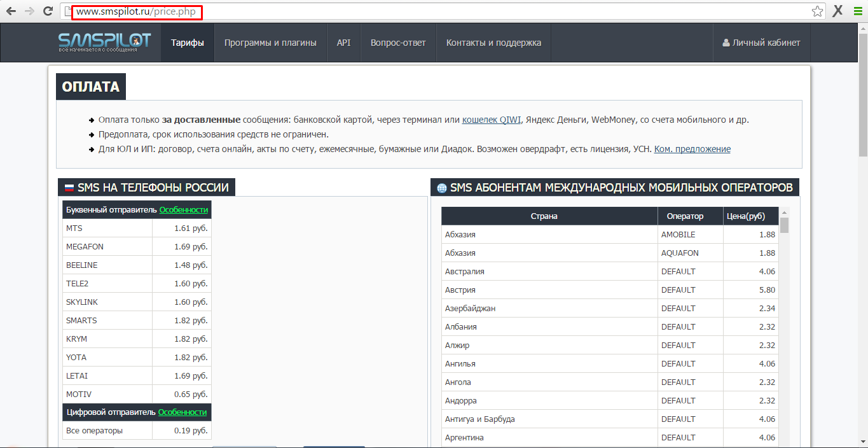Click the Цифровой отправитель header text
Image resolution: width=868 pixels, height=448 pixels.
click(x=111, y=412)
